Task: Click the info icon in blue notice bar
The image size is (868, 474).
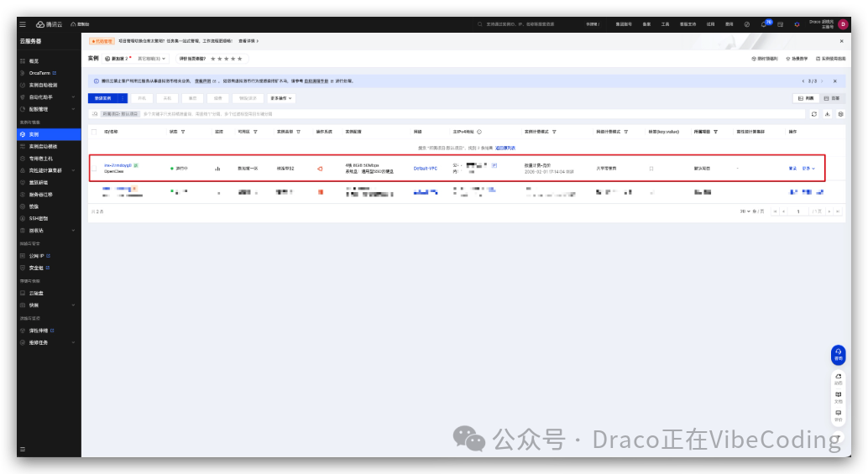Action: coord(97,81)
